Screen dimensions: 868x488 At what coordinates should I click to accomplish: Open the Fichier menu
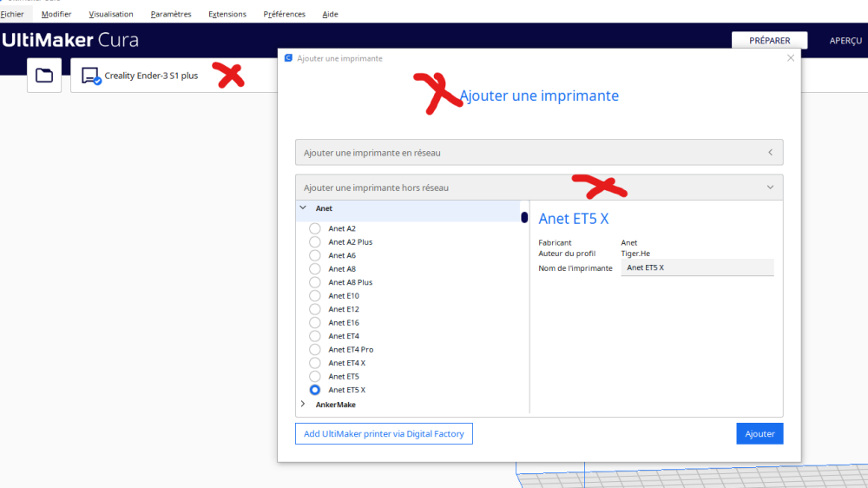click(x=12, y=14)
